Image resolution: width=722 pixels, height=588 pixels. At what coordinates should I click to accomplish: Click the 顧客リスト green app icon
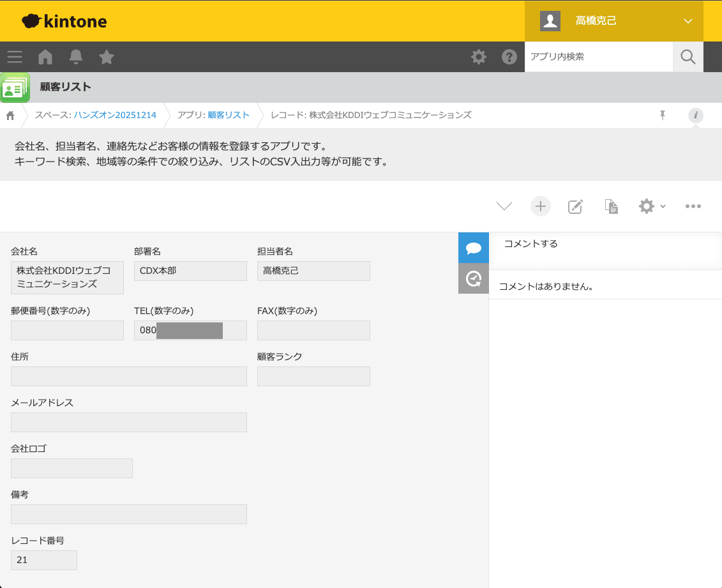click(15, 87)
